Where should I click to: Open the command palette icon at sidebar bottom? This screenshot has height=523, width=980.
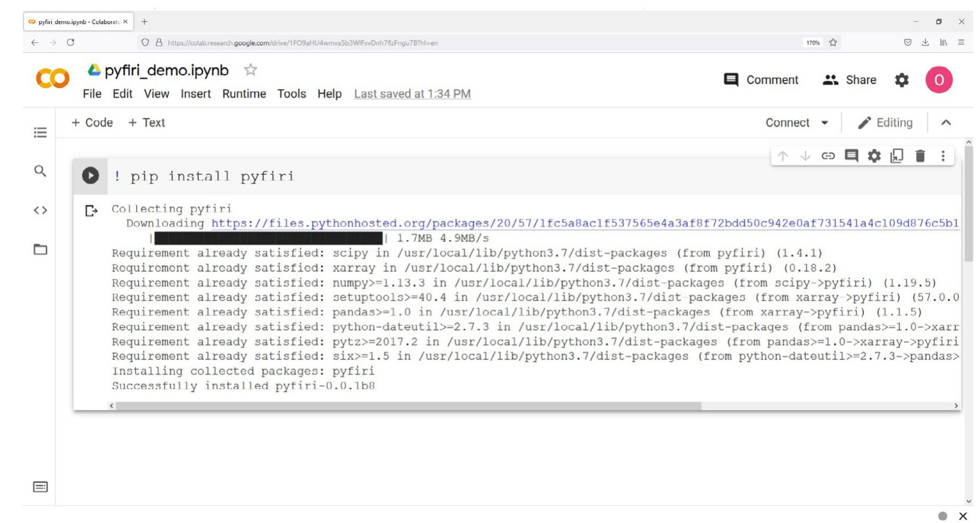pyautogui.click(x=40, y=487)
